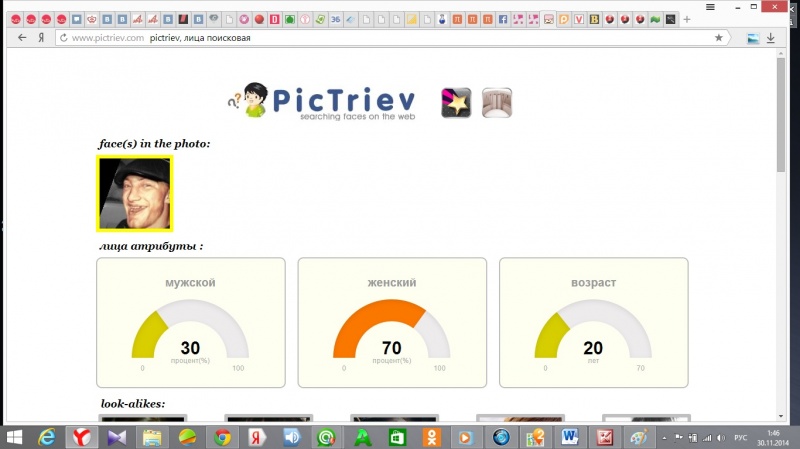800x449 pixels.
Task: Open the star celebrity icon
Action: point(457,103)
